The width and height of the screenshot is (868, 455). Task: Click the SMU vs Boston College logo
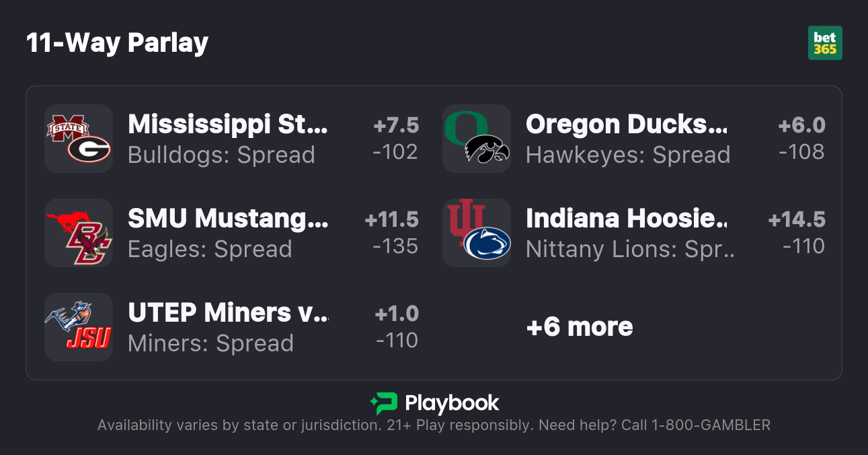point(79,233)
